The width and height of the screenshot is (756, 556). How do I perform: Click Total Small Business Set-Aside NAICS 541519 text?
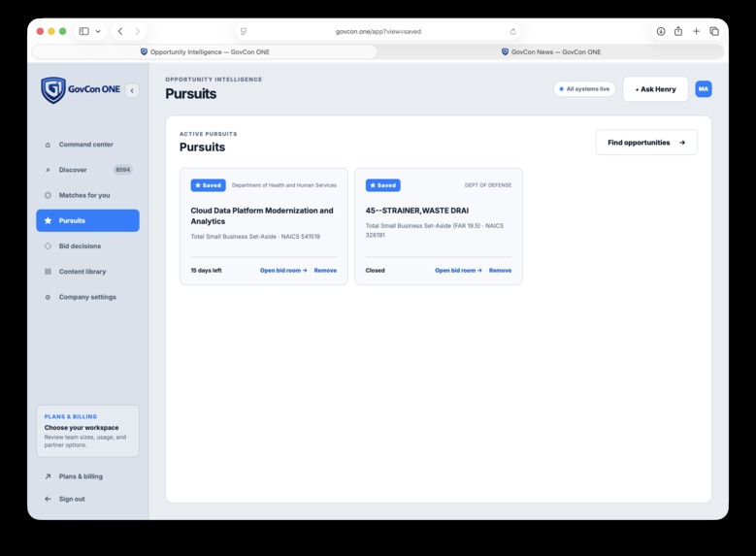tap(255, 237)
